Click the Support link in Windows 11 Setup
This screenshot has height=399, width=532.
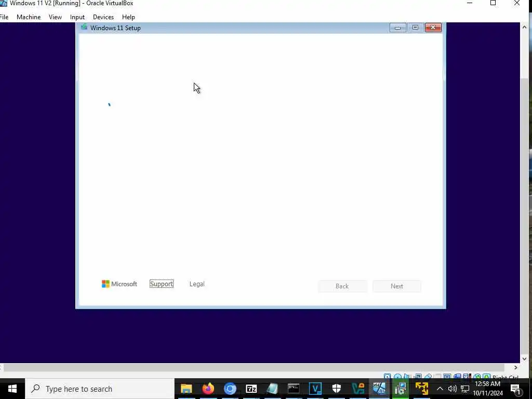point(162,284)
